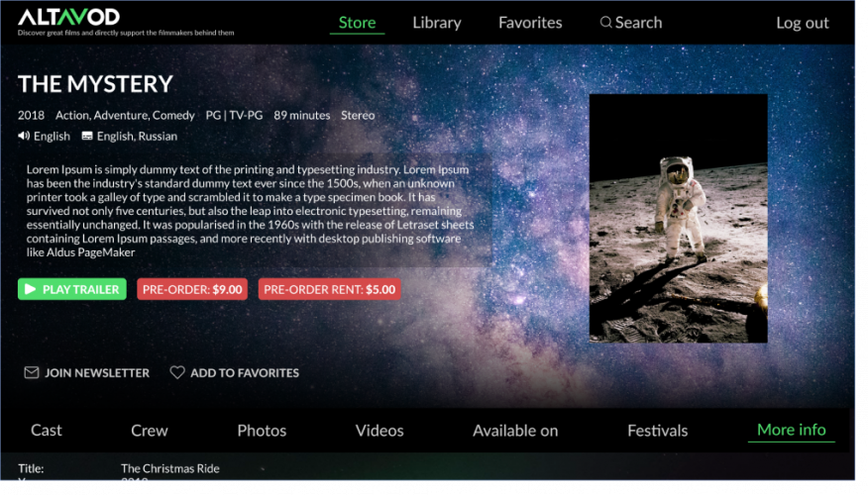Open the Library menu item
The image size is (868, 495).
[x=437, y=23]
